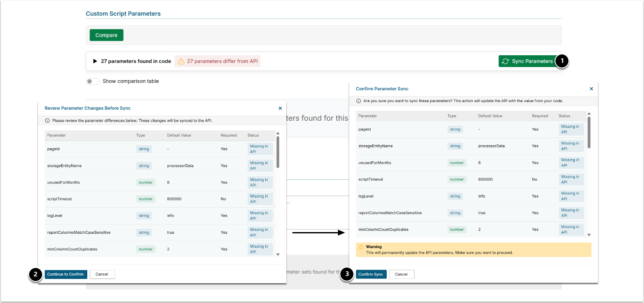Click the number type badge for scriptTimeout in Confirm dialog
This screenshot has height=303, width=644.
coord(457,179)
